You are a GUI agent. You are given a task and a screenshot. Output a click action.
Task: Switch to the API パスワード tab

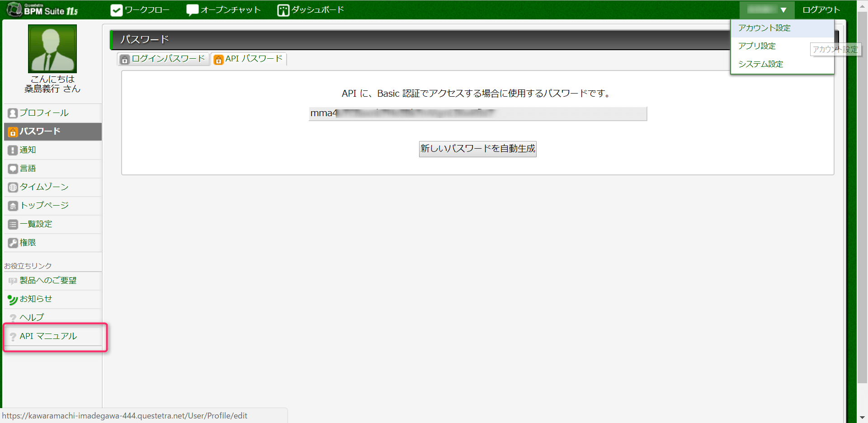coord(249,59)
